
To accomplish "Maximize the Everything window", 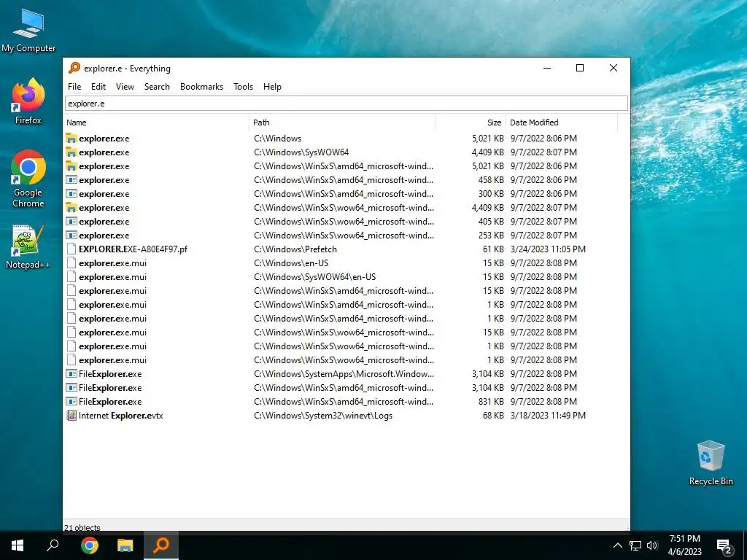I will click(580, 68).
